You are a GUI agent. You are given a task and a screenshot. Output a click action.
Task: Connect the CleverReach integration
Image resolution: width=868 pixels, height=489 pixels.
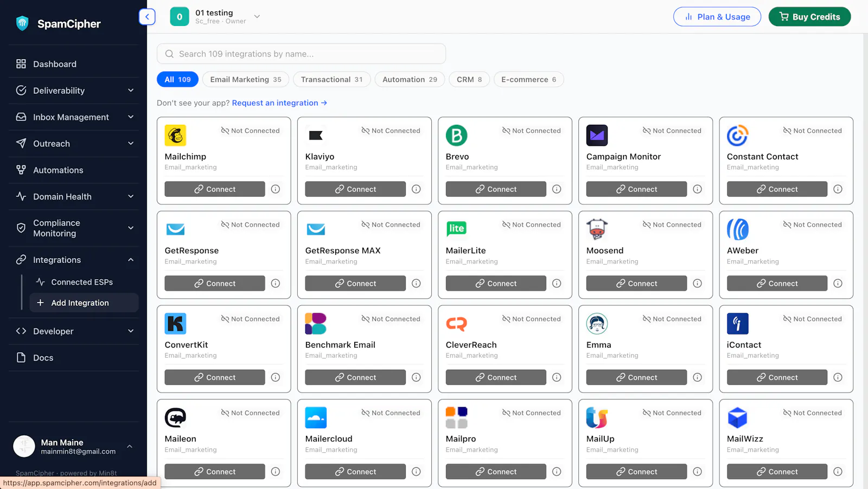pos(496,377)
